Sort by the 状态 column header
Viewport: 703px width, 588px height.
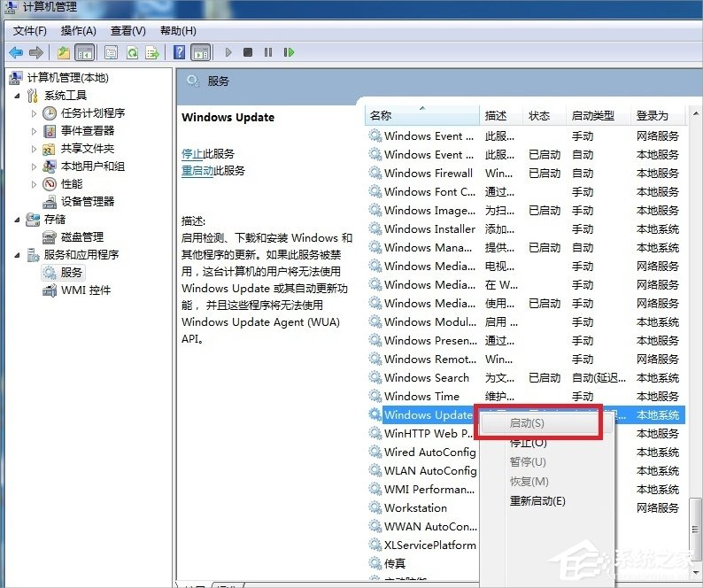[544, 116]
